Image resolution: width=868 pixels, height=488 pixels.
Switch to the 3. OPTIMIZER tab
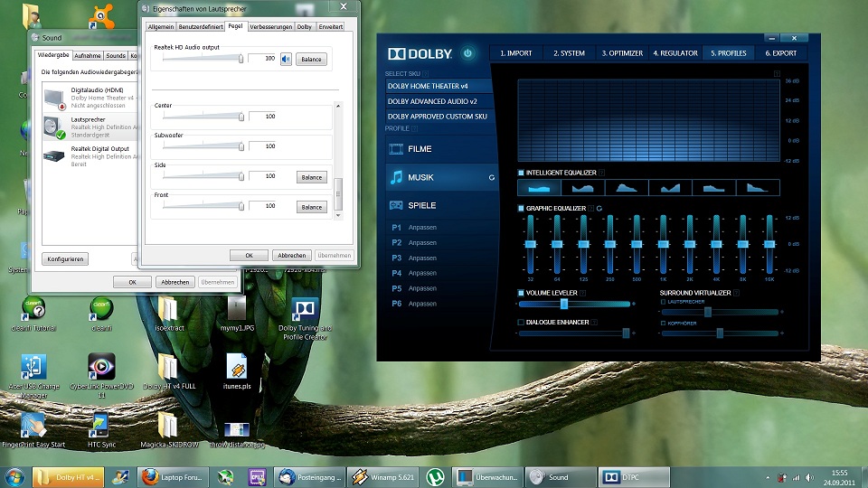(x=622, y=53)
